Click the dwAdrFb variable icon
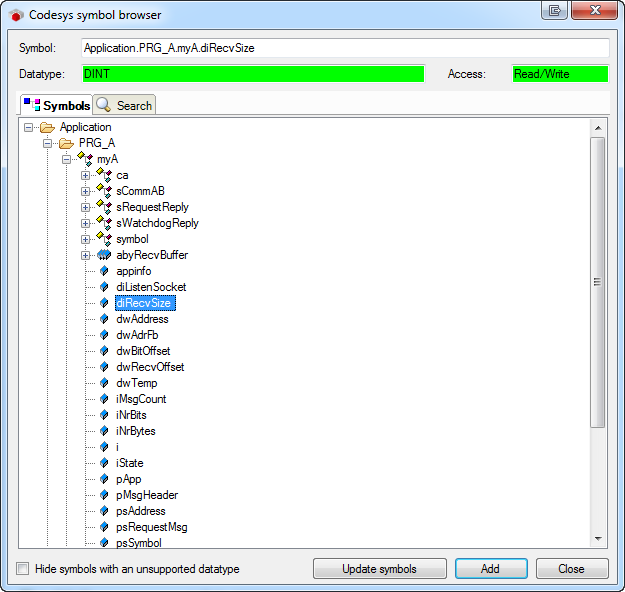This screenshot has width=625, height=592. tap(104, 335)
